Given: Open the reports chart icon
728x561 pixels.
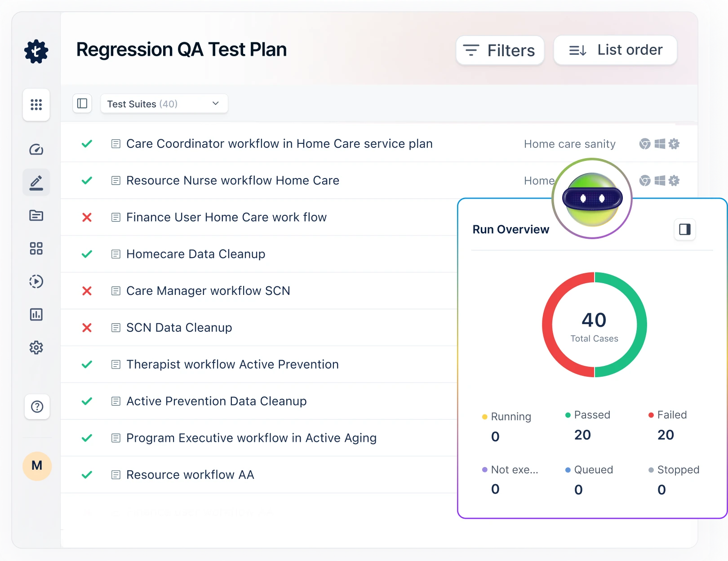Looking at the screenshot, I should (x=36, y=314).
